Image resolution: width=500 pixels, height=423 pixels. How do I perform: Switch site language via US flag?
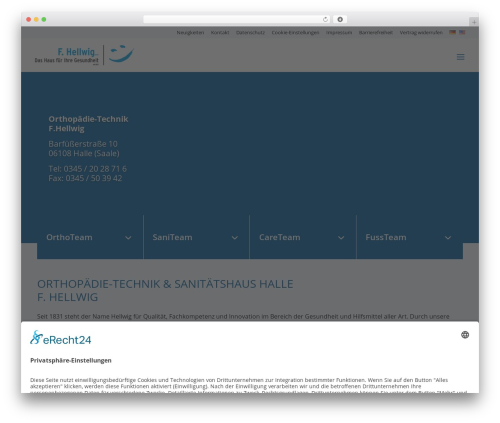[462, 32]
